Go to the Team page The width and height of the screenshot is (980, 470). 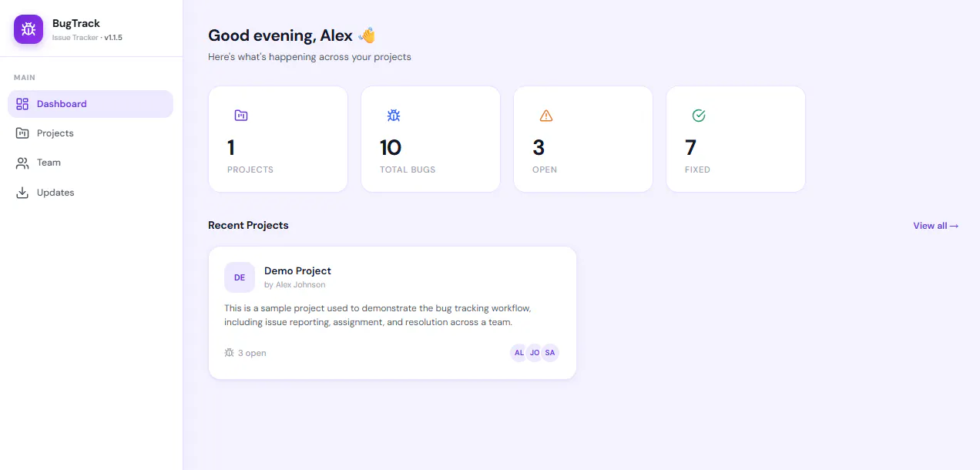[90, 163]
